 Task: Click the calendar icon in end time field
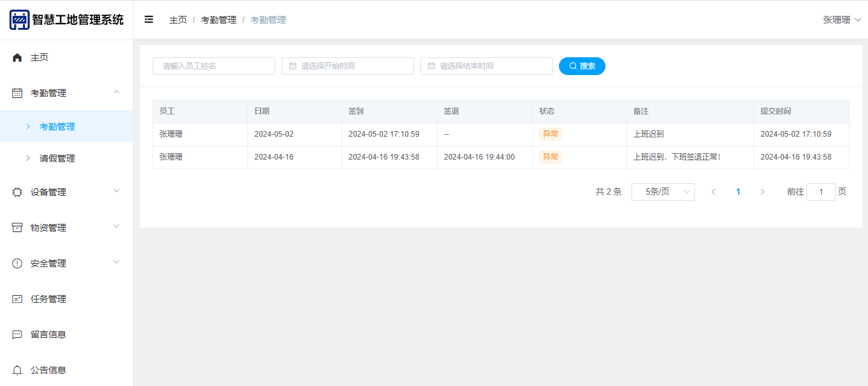[432, 66]
